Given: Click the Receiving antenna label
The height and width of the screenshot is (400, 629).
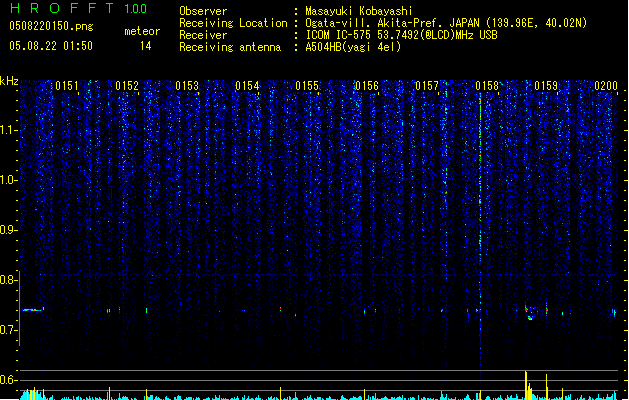Looking at the screenshot, I should pyautogui.click(x=230, y=47).
